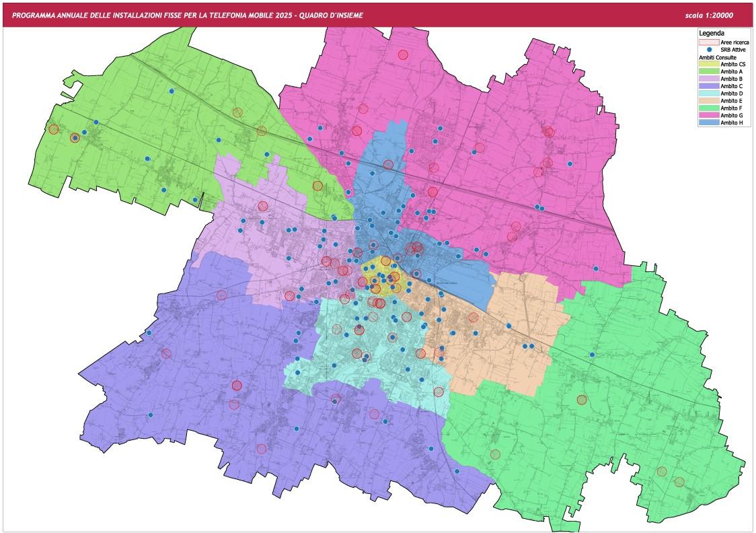
Task: Click a hatched research circle inside Ambito E
Action: (x=473, y=316)
